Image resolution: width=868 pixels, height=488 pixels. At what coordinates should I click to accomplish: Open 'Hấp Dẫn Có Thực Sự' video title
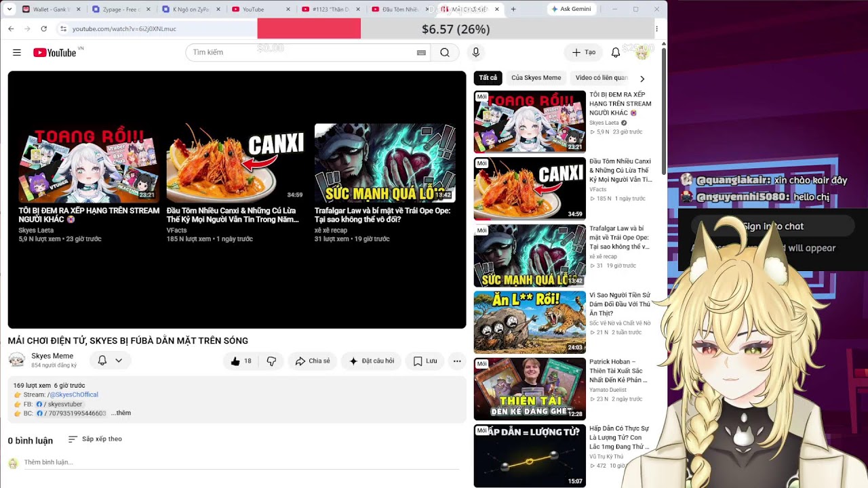(619, 438)
